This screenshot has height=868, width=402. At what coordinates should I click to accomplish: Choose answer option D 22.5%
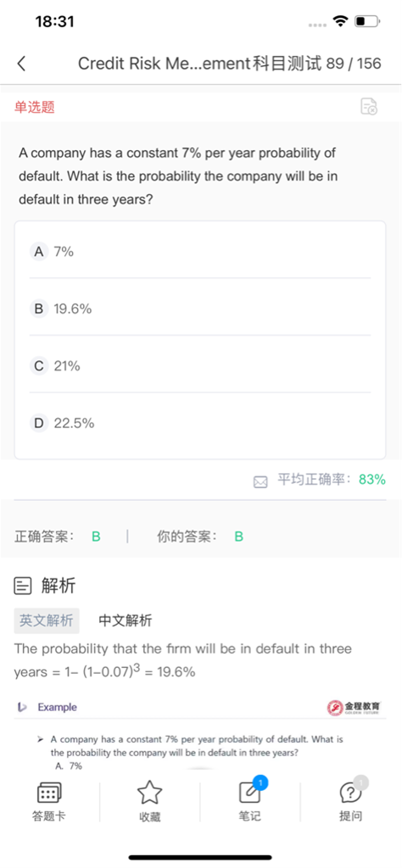tap(200, 424)
